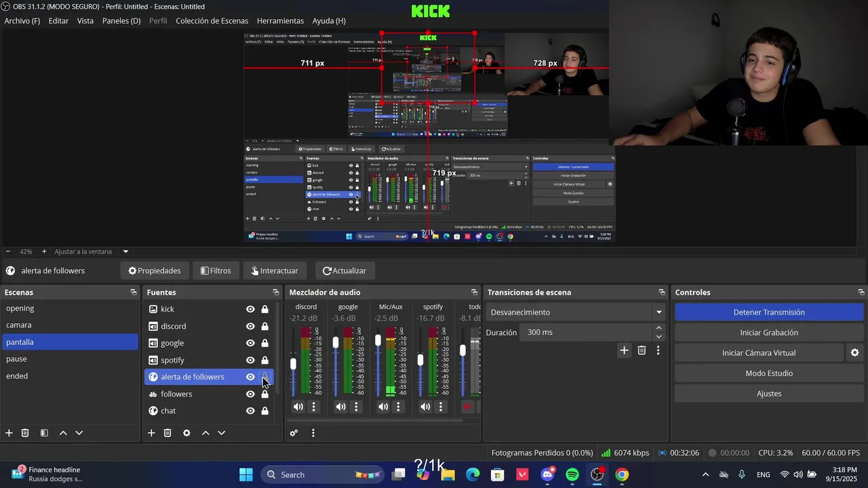Add a new scene with the plus icon
Screen dimensions: 868x488
tap(9, 433)
